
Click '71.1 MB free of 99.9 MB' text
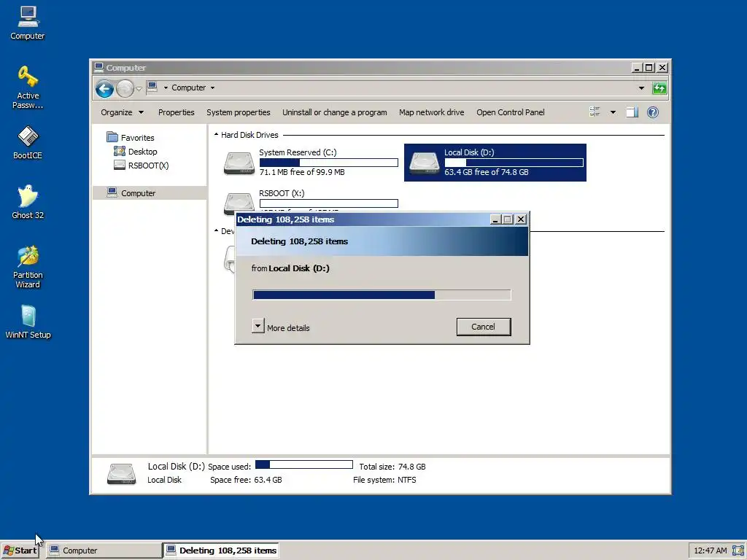[302, 172]
